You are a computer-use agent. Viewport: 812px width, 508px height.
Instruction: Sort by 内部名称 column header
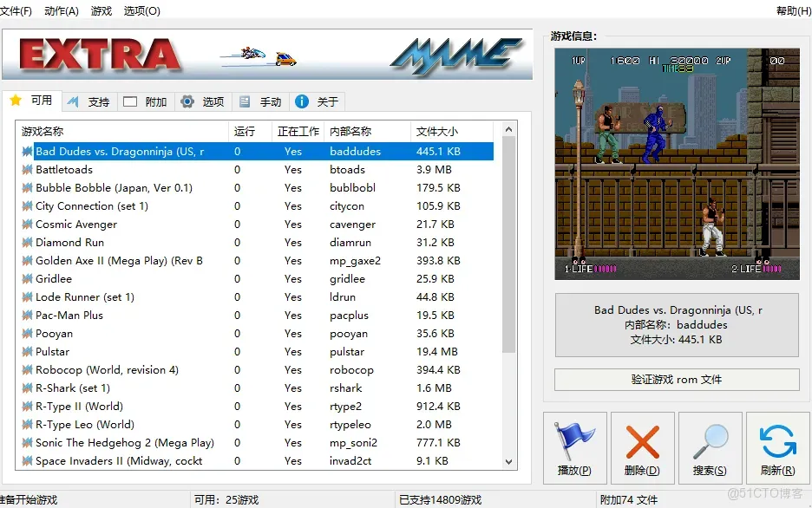(x=367, y=132)
